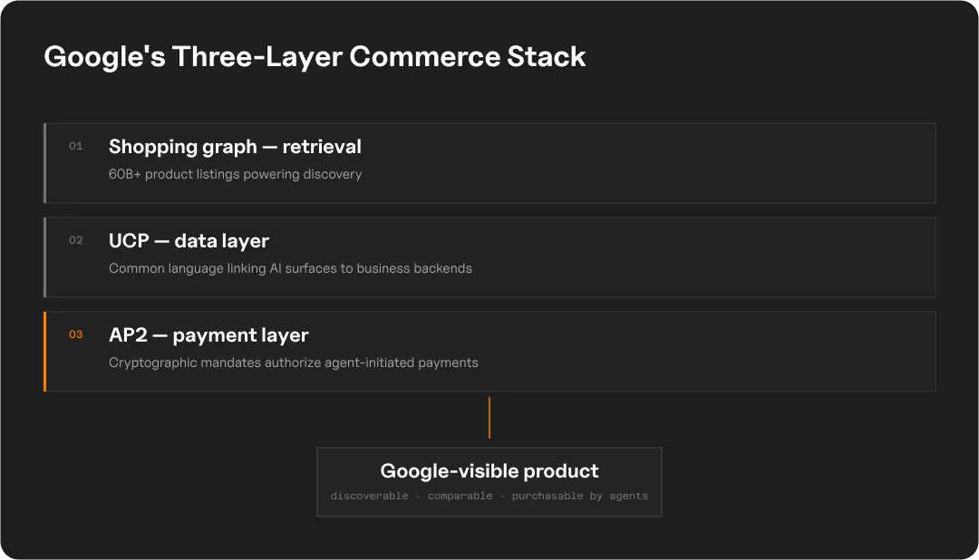979x560 pixels.
Task: Click the word "comparable" in the bottom box
Action: coord(460,496)
